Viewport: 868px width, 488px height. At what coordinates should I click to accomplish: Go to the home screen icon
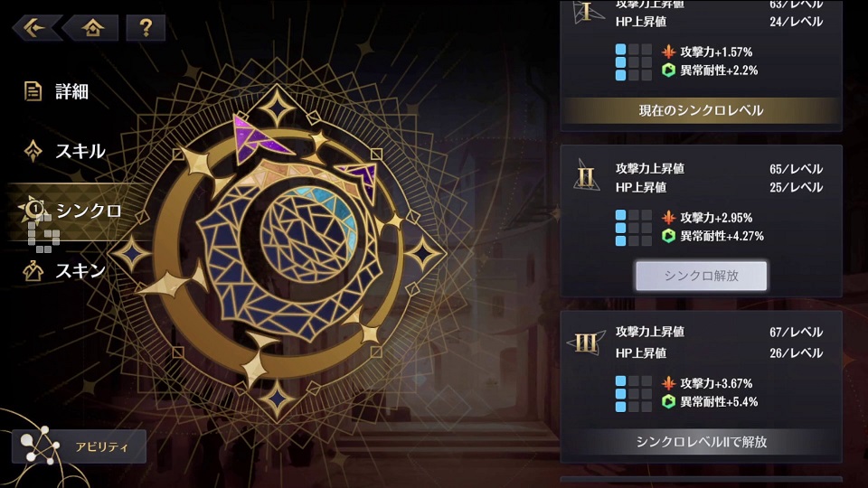tap(92, 28)
